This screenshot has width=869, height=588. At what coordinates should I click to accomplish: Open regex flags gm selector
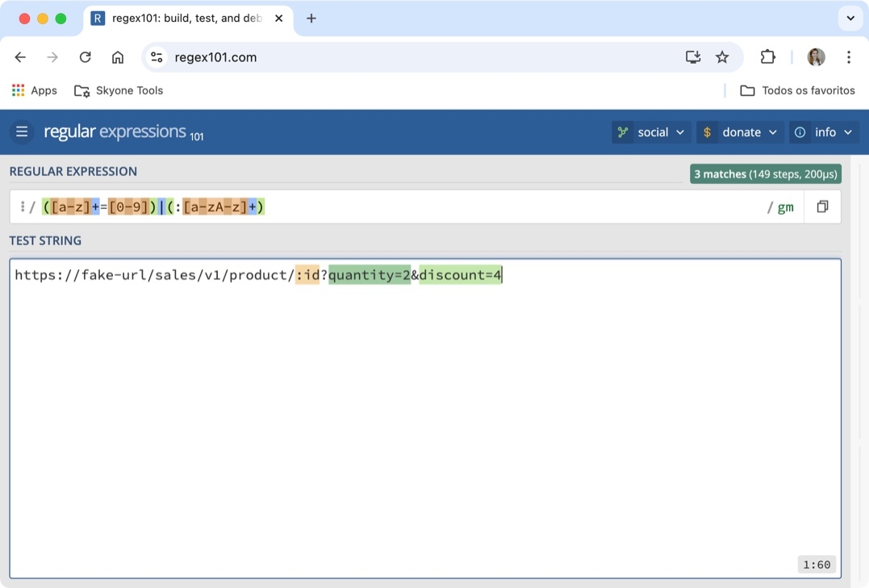pos(785,207)
